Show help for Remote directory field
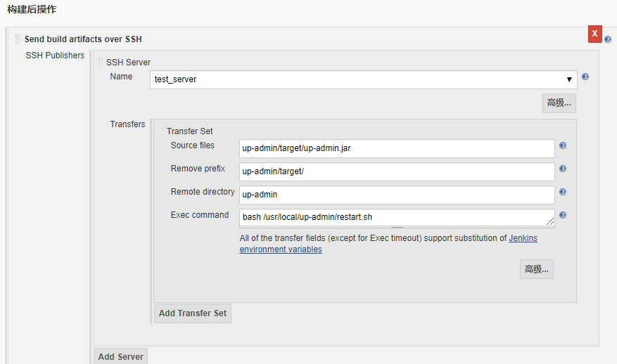The image size is (617, 364). click(563, 192)
